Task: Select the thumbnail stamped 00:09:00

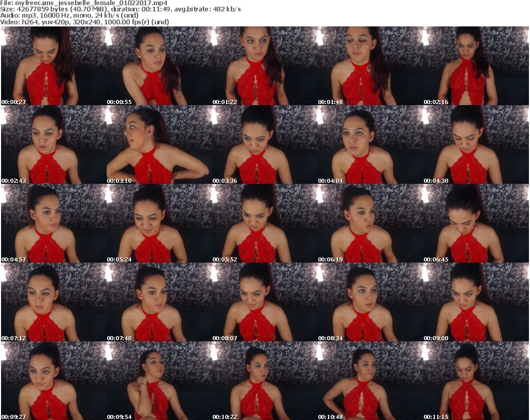Action: point(476,302)
